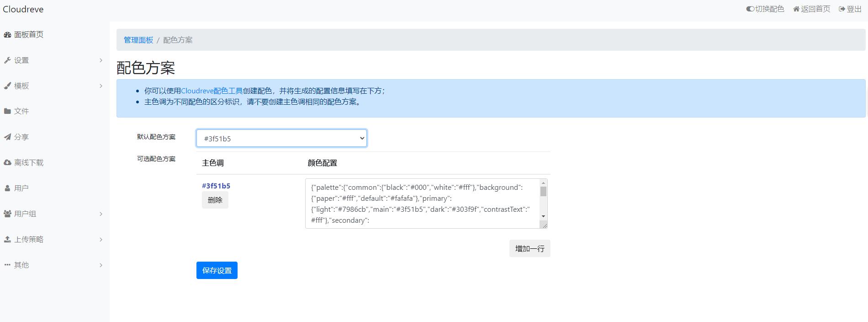This screenshot has width=868, height=322.
Task: Click the wrench icon beside 设置
Action: [7, 60]
